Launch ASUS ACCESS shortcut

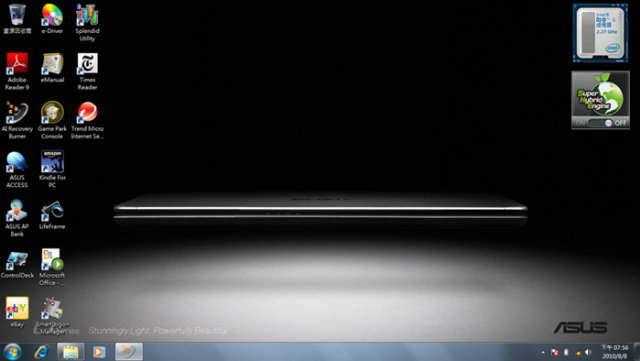point(17,169)
